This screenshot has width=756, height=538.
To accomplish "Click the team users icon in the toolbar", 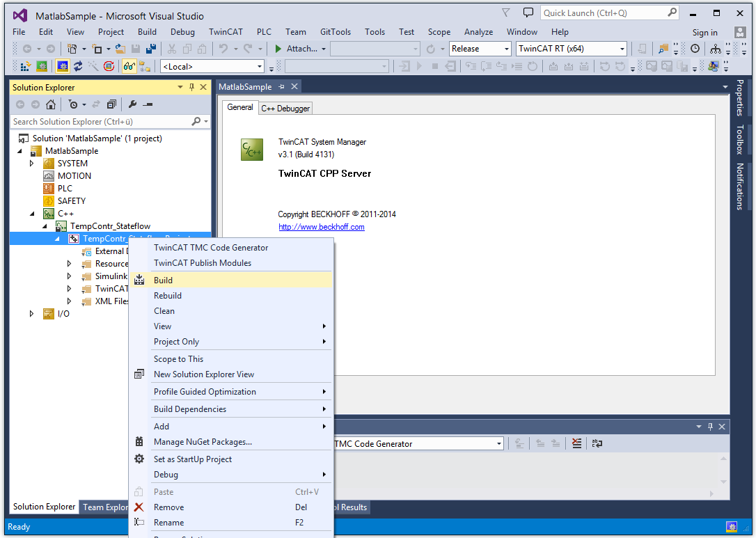I will (714, 67).
